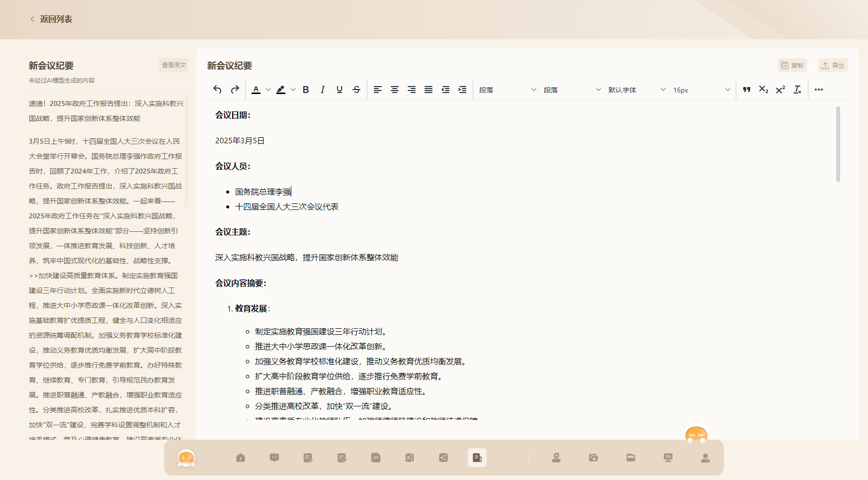Apply subscript formatting

[x=763, y=90]
